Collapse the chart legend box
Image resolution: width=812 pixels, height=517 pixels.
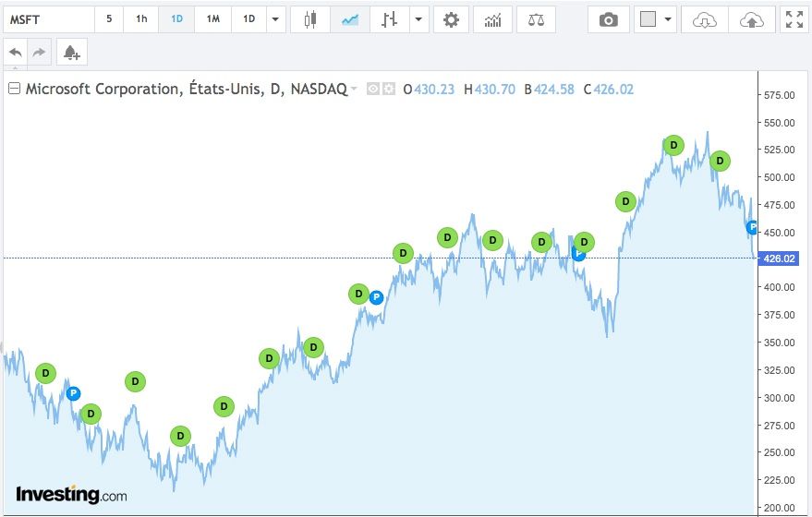pos(15,89)
